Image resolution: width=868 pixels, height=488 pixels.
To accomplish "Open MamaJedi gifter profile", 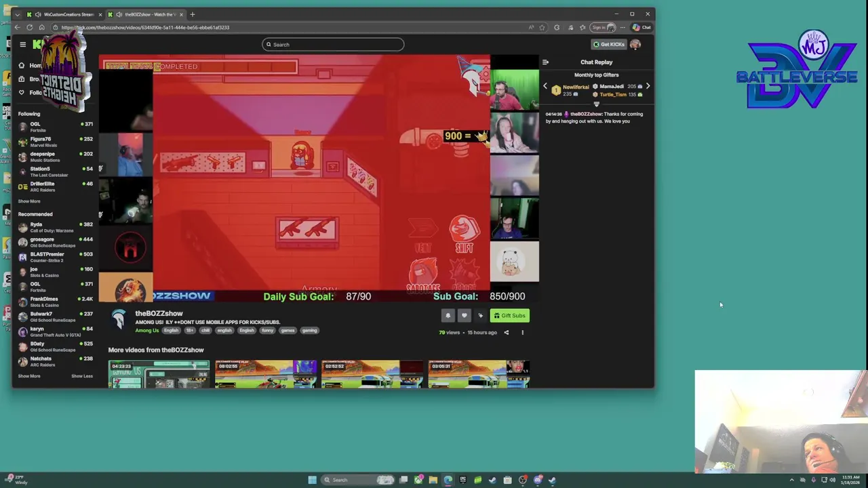I will [x=611, y=87].
